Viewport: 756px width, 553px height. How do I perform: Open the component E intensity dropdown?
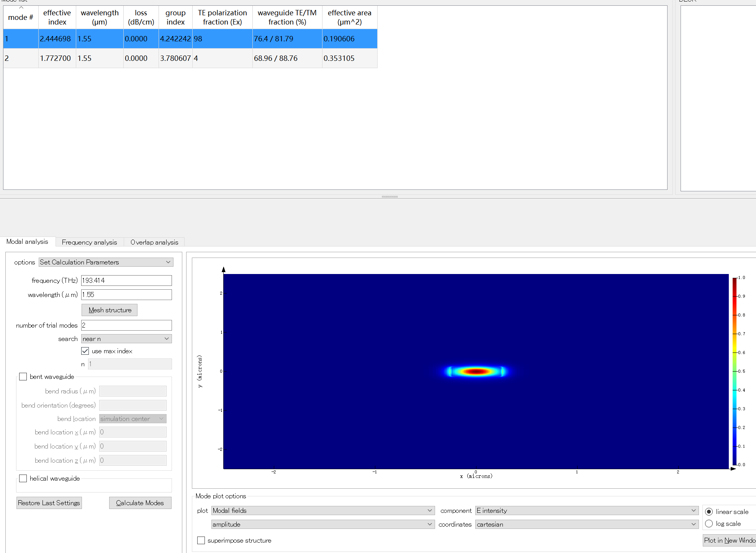click(586, 511)
